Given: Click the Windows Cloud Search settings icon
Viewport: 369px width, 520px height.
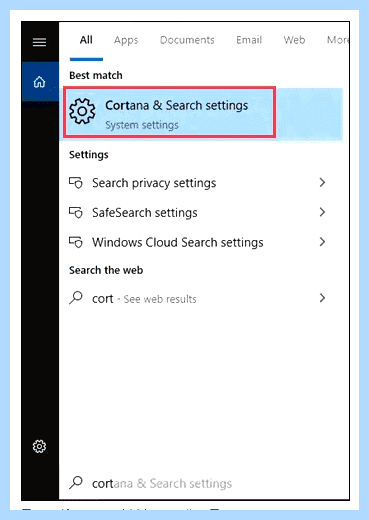Looking at the screenshot, I should click(x=76, y=242).
